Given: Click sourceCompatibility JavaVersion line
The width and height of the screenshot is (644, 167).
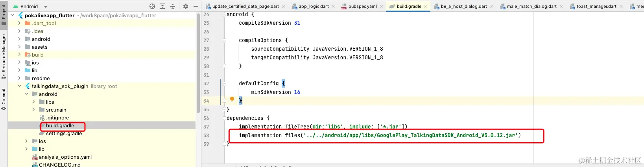Looking at the screenshot, I should (317, 49).
